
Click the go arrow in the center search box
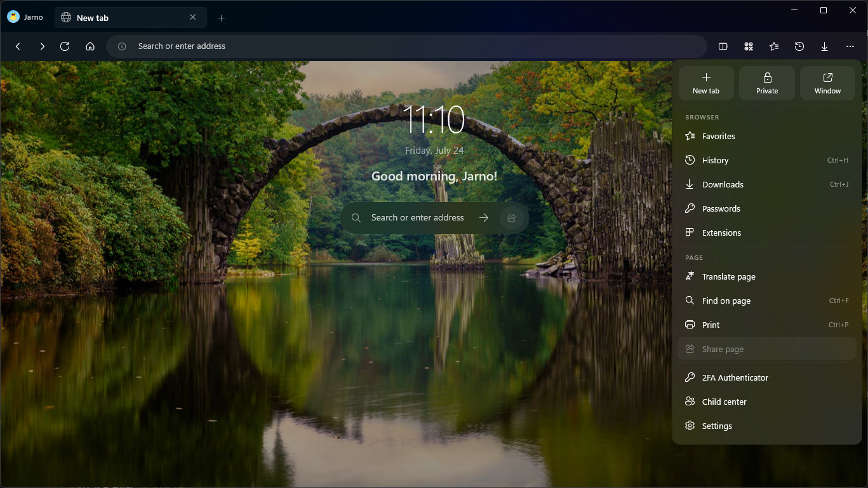[484, 218]
